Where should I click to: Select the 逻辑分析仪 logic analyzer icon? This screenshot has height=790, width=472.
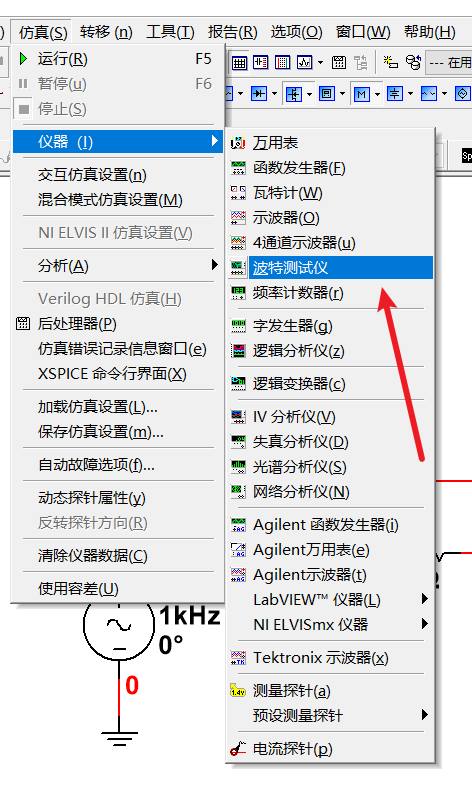(238, 351)
